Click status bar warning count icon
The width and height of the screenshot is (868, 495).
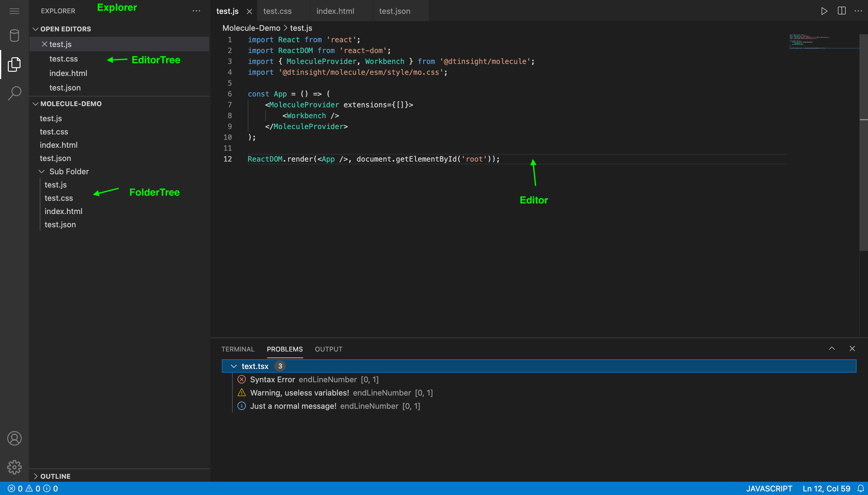(x=29, y=489)
